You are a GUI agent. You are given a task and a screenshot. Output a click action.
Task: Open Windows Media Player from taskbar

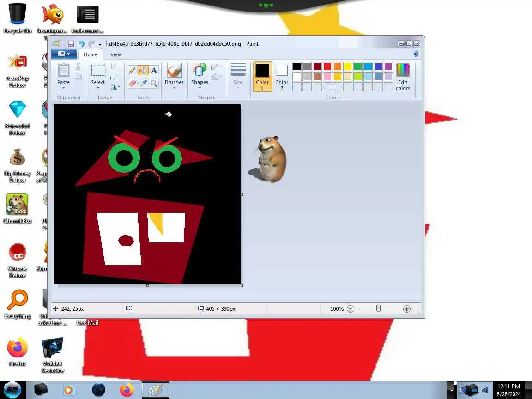coord(69,390)
